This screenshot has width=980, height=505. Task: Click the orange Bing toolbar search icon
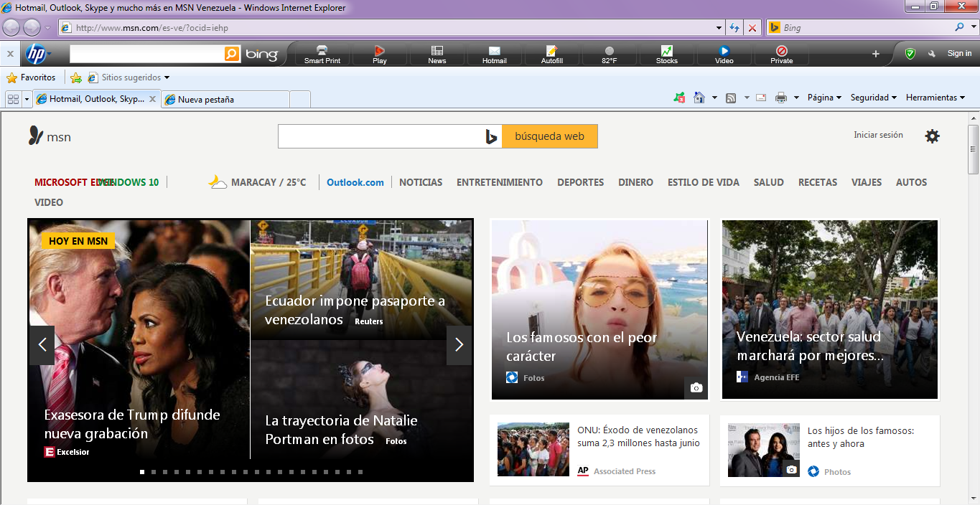(232, 54)
